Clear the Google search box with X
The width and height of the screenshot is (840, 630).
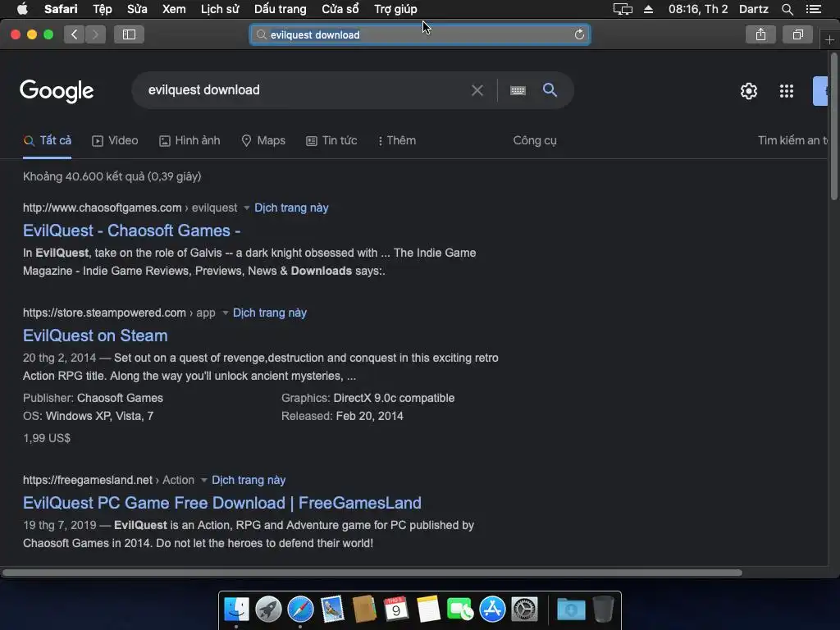pyautogui.click(x=477, y=90)
